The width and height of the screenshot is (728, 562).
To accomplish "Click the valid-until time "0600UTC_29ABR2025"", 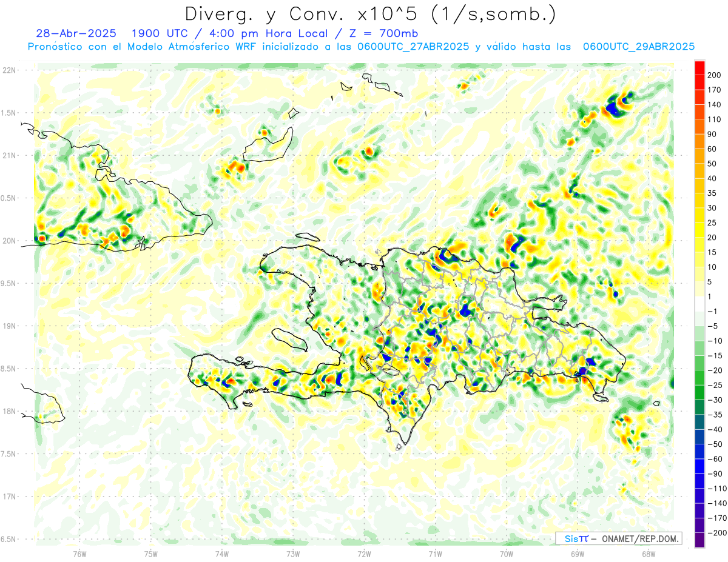I will click(x=638, y=47).
